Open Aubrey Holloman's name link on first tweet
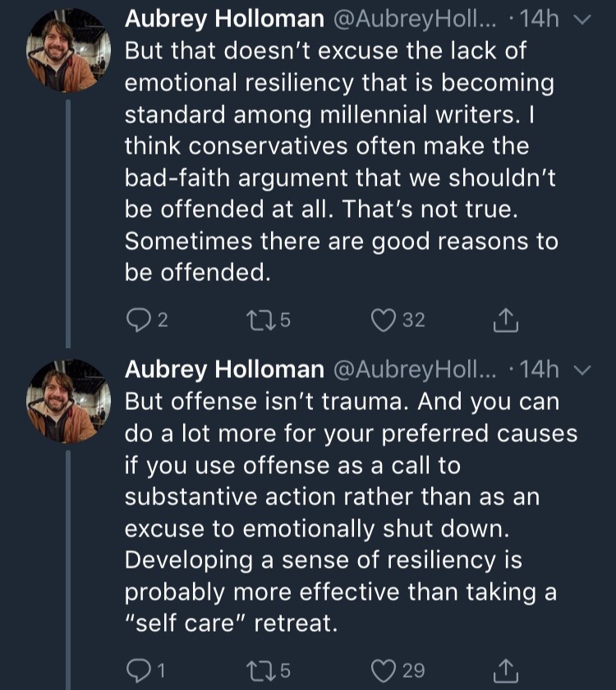The height and width of the screenshot is (690, 616). coord(223,21)
